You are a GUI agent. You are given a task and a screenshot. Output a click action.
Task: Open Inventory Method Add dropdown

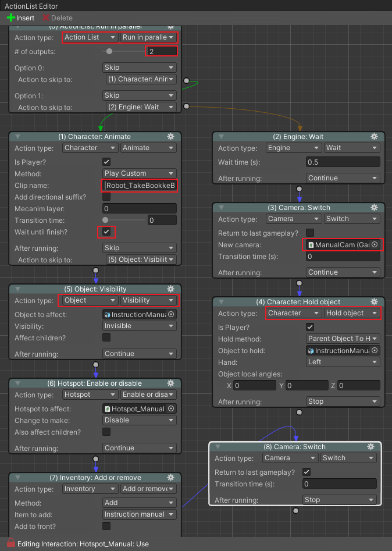click(140, 503)
